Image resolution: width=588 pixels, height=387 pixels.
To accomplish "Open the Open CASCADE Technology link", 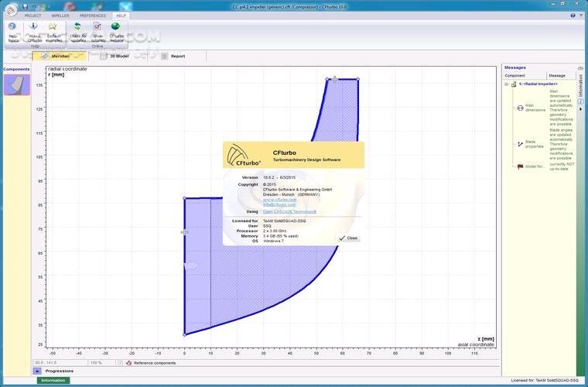I will coord(289,212).
